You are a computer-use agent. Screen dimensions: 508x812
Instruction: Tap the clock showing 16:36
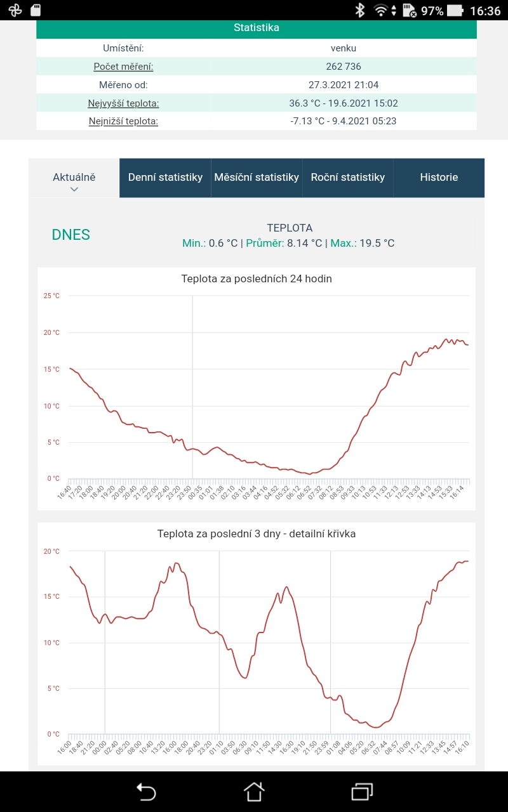pyautogui.click(x=485, y=11)
